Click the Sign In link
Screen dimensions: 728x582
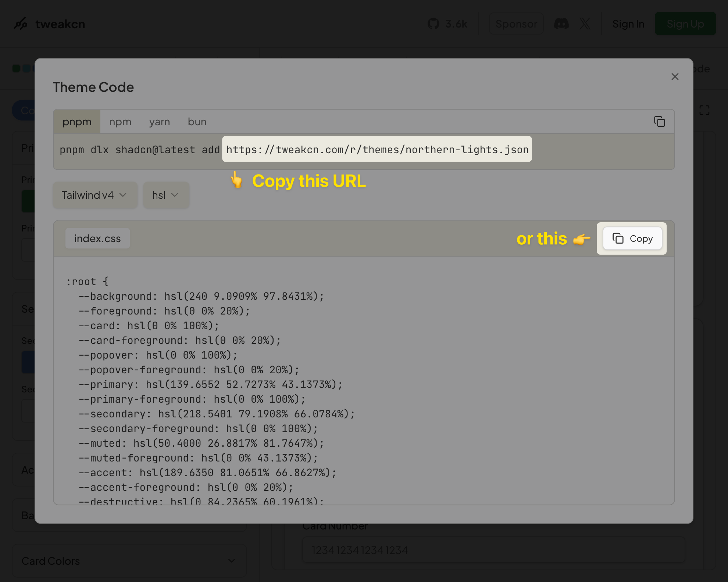point(628,24)
